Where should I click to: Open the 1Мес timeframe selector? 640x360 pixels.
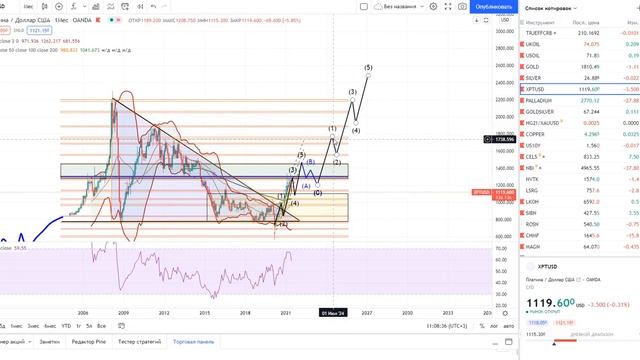coord(28,7)
